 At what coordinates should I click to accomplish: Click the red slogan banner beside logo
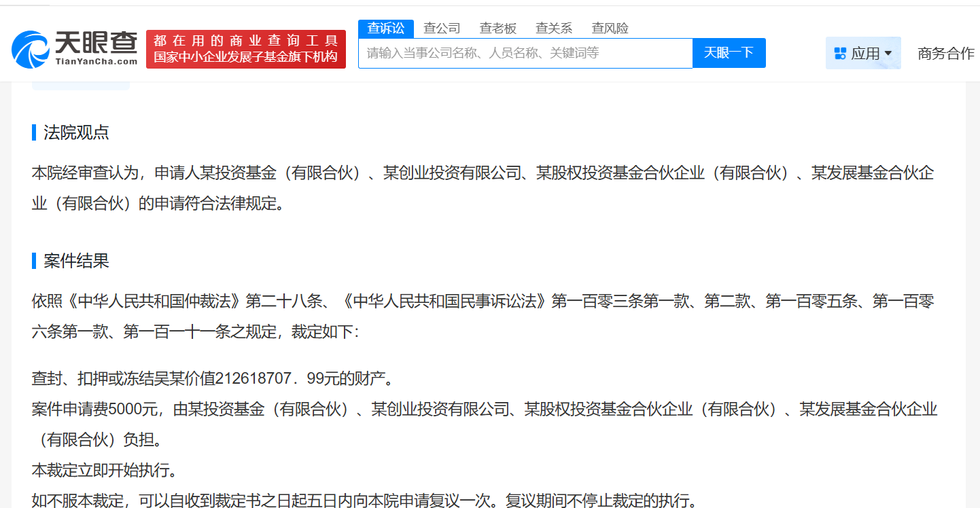click(x=245, y=49)
